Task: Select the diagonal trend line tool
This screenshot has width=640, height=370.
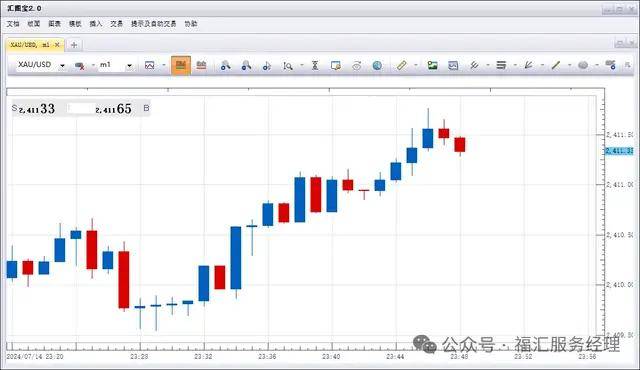Action: (x=556, y=65)
